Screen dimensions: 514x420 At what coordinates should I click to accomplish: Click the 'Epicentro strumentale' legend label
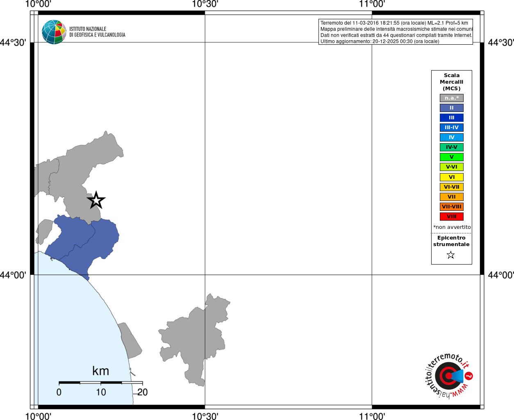pyautogui.click(x=451, y=241)
